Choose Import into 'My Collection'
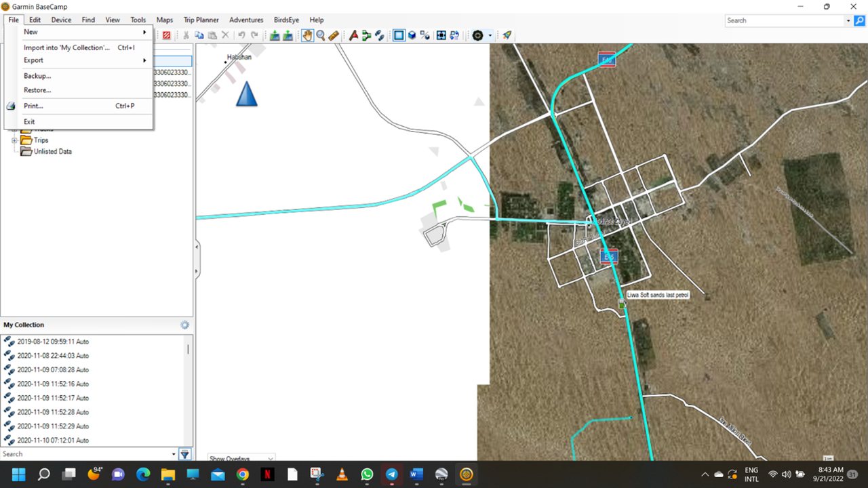The image size is (868, 488). (x=79, y=47)
